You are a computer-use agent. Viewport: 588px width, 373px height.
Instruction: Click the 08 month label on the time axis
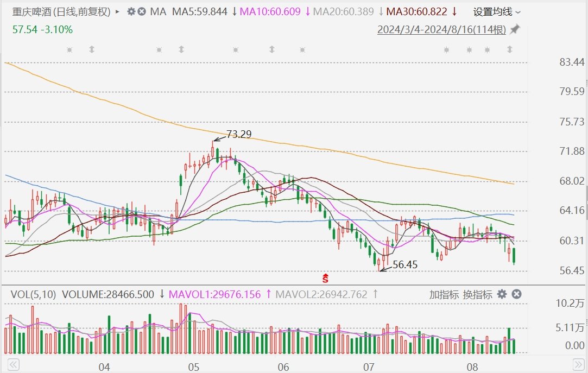(472, 366)
